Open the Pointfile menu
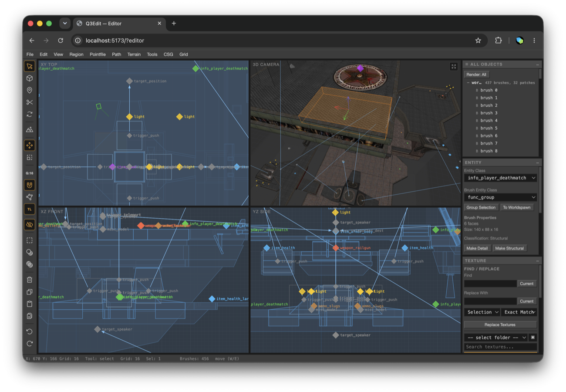Image resolution: width=566 pixels, height=392 pixels. pyautogui.click(x=98, y=54)
